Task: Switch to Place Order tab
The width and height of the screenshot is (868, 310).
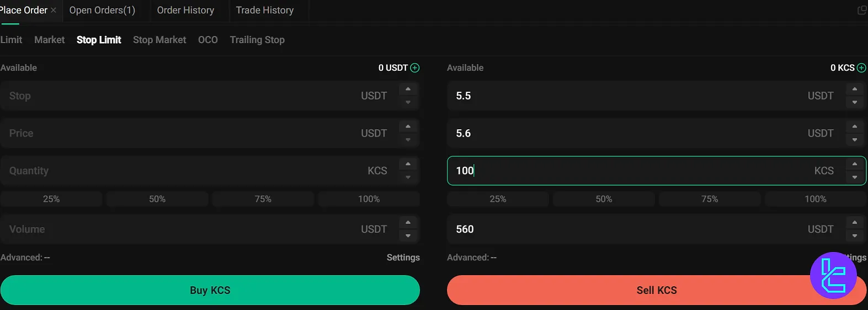Action: pos(23,10)
